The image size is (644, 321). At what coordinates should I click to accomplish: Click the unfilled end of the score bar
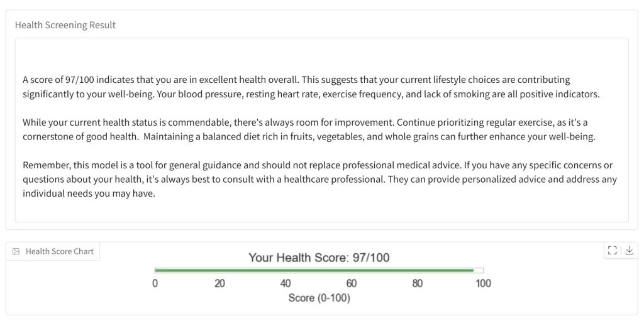pyautogui.click(x=479, y=270)
